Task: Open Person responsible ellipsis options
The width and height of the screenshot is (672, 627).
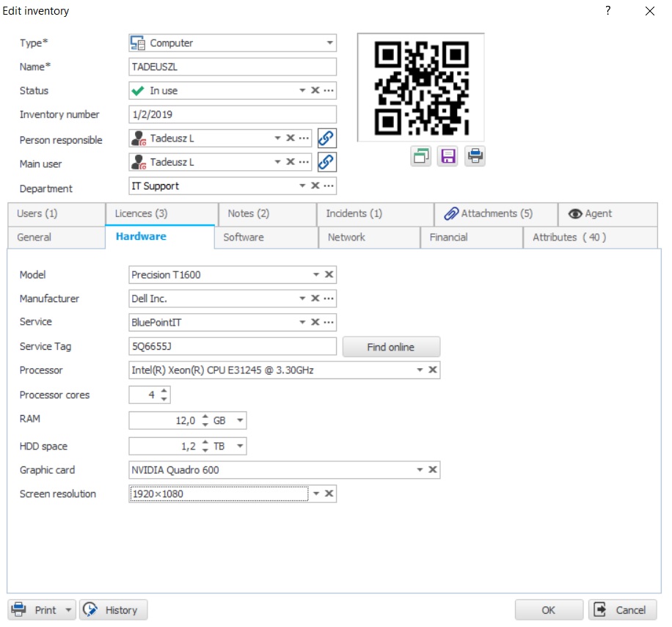Action: tap(304, 138)
